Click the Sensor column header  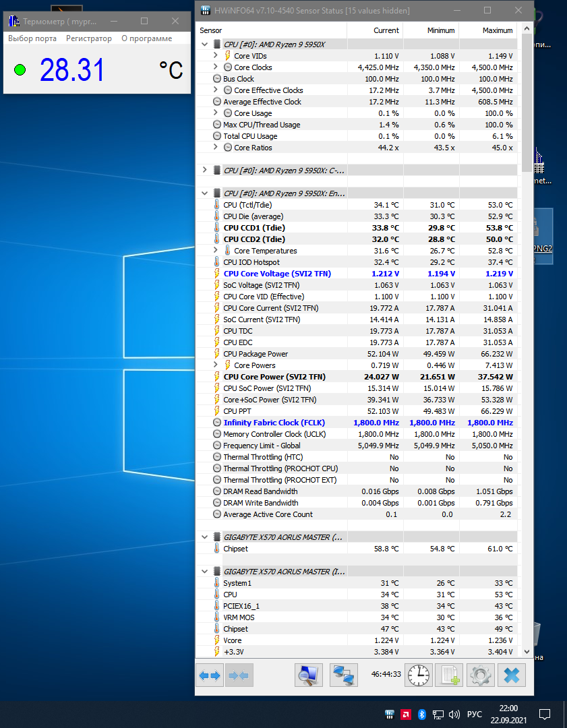pyautogui.click(x=271, y=30)
